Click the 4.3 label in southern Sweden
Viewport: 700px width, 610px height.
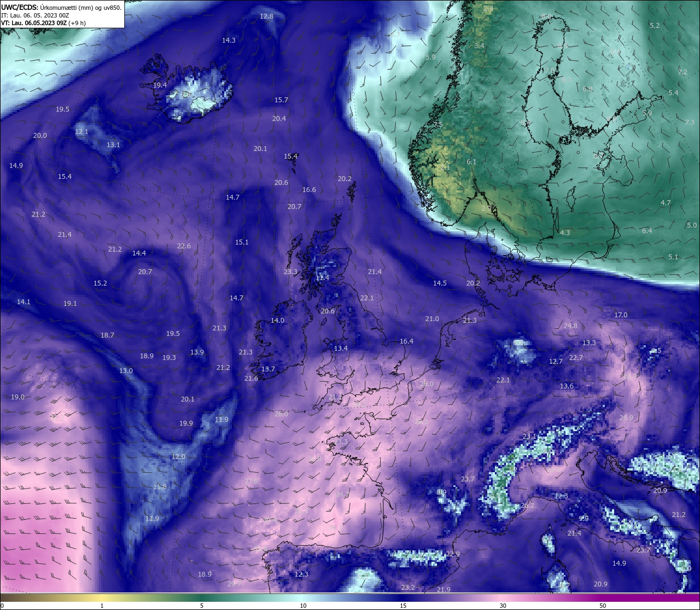[565, 233]
